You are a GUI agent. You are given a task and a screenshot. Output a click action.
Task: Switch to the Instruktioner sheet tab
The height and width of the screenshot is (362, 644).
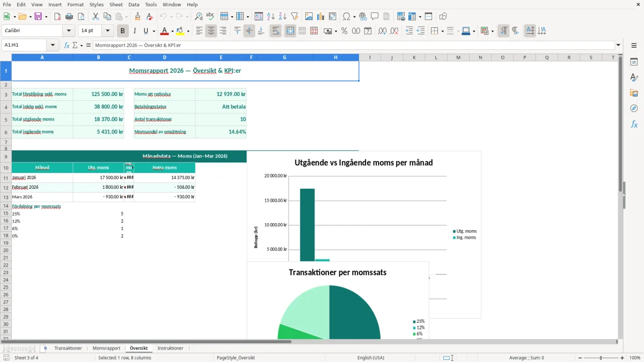click(x=170, y=349)
